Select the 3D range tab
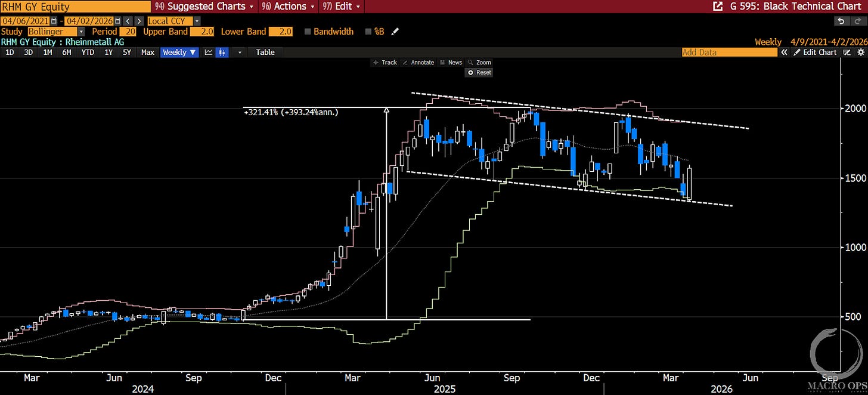 tap(28, 52)
